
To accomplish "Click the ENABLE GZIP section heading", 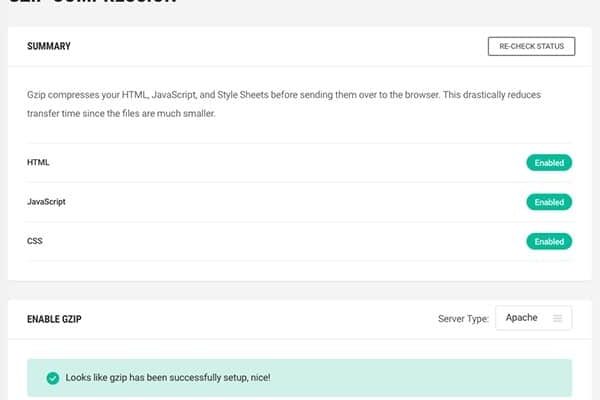I will [56, 319].
